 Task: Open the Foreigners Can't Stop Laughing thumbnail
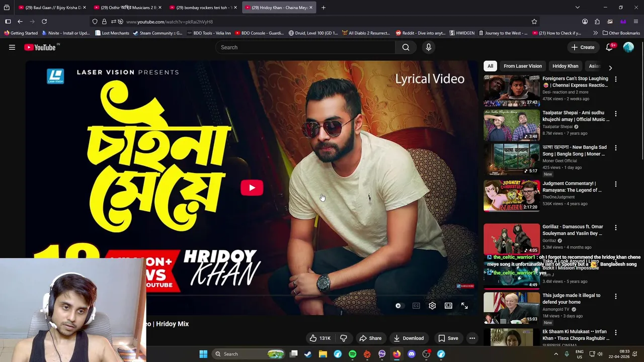(x=512, y=90)
